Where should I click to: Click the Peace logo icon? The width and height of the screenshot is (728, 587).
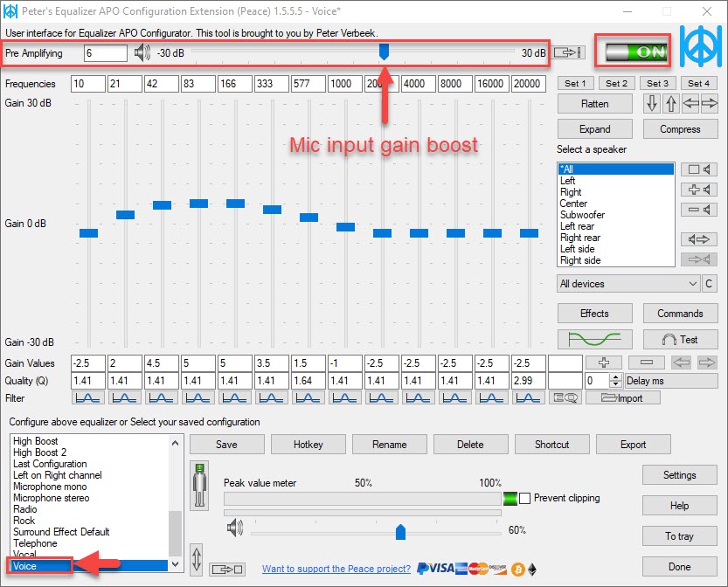(701, 46)
